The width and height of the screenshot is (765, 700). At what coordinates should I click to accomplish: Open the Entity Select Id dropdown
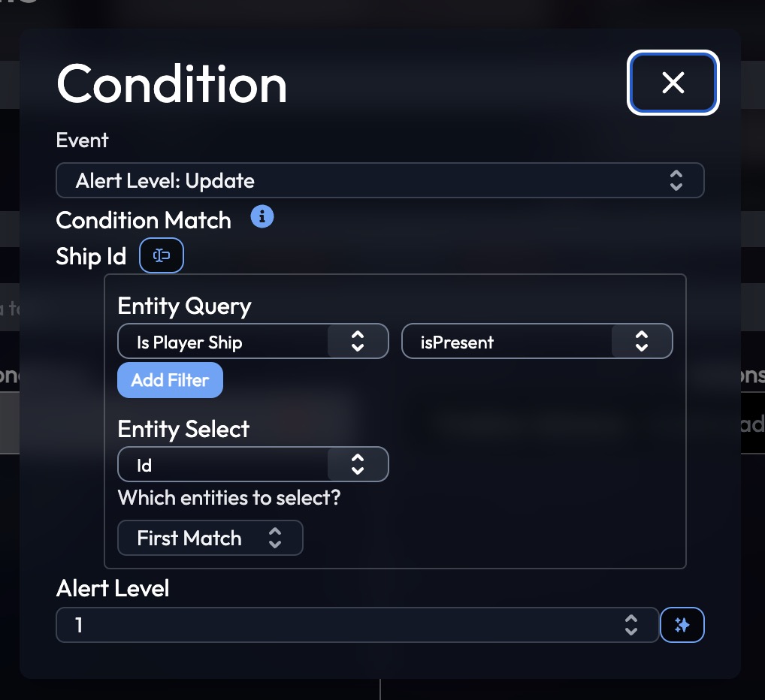point(253,464)
